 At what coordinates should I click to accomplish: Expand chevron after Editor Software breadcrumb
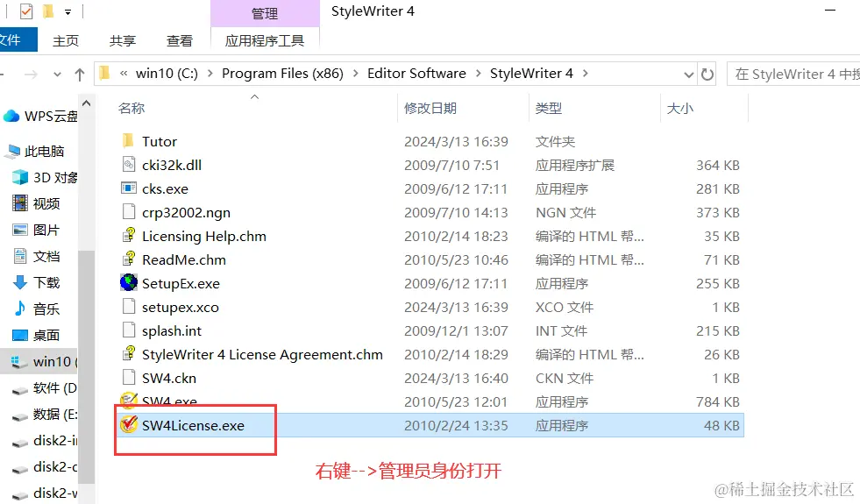tap(478, 74)
